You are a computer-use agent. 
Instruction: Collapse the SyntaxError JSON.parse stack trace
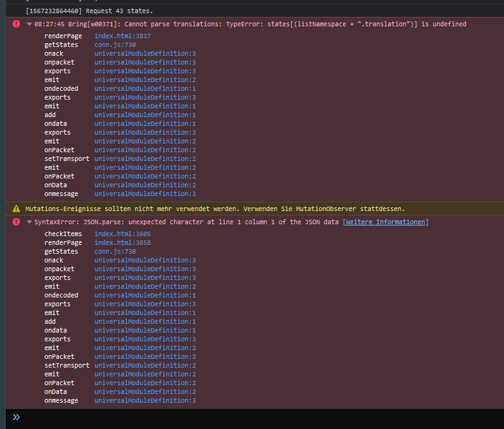click(x=29, y=222)
